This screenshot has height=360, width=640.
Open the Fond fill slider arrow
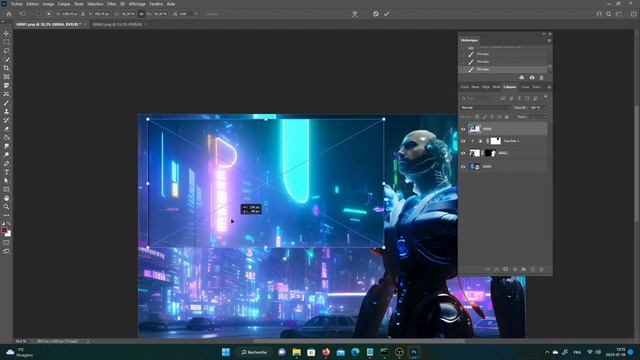(544, 117)
